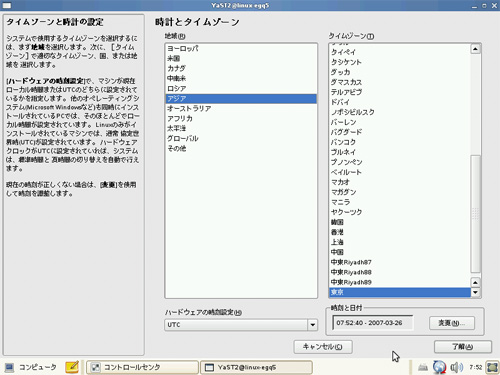Choose グローバル region
This screenshot has width=500, height=375.
[241, 139]
